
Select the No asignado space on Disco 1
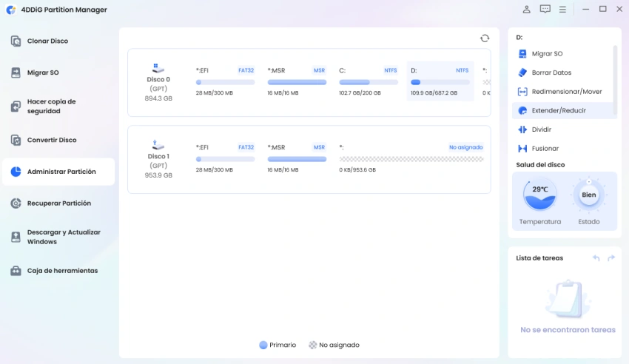coord(411,158)
